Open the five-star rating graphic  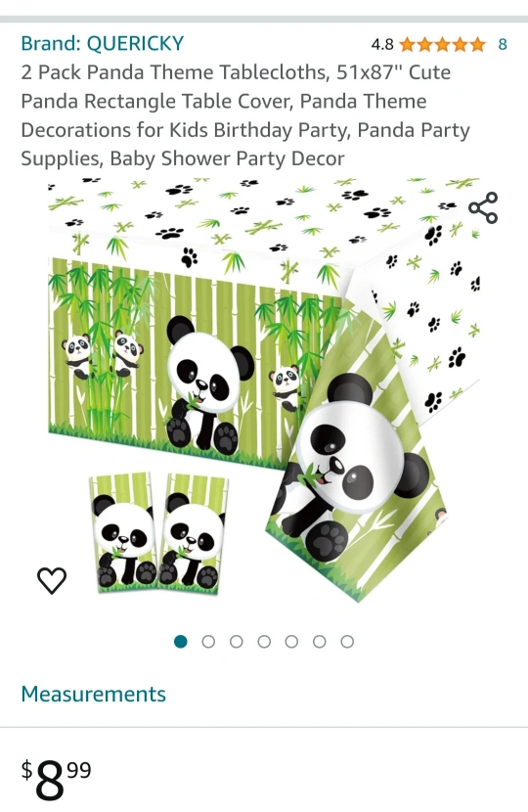(x=443, y=45)
